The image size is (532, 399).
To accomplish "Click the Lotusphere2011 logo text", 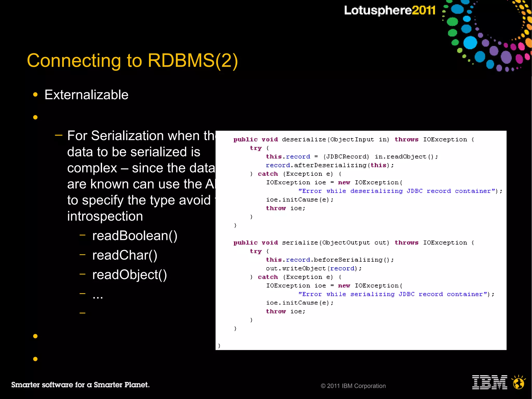I will point(390,10).
